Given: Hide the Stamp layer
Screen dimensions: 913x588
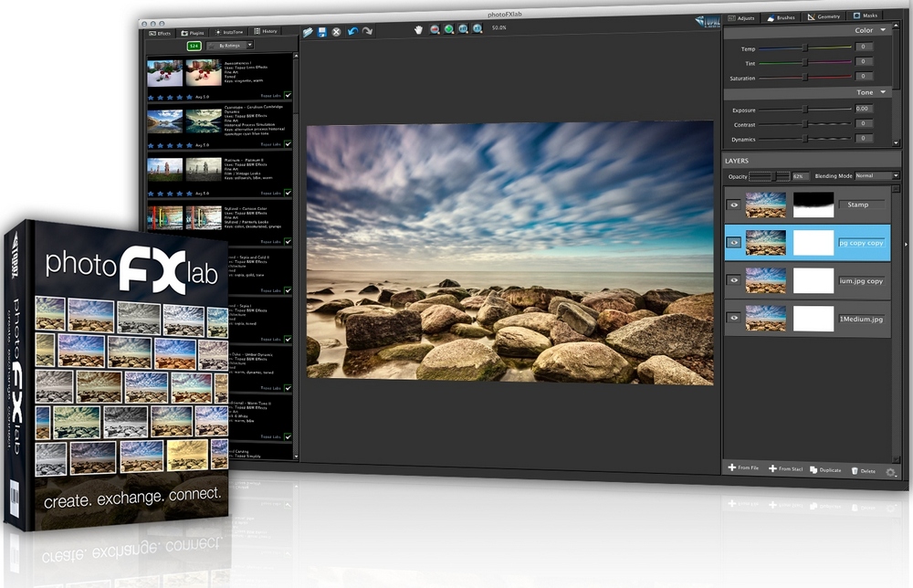Looking at the screenshot, I should (x=734, y=205).
